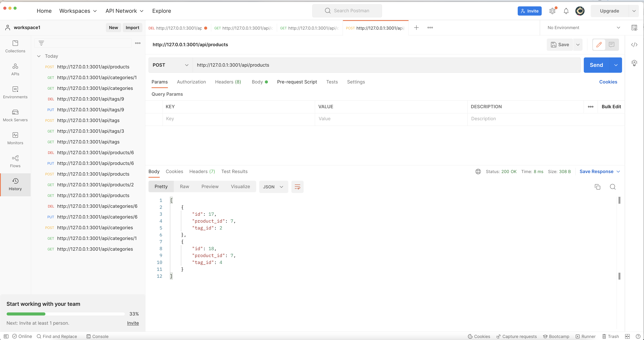This screenshot has height=340, width=644.
Task: Open the Monitors sidebar panel
Action: tap(15, 139)
